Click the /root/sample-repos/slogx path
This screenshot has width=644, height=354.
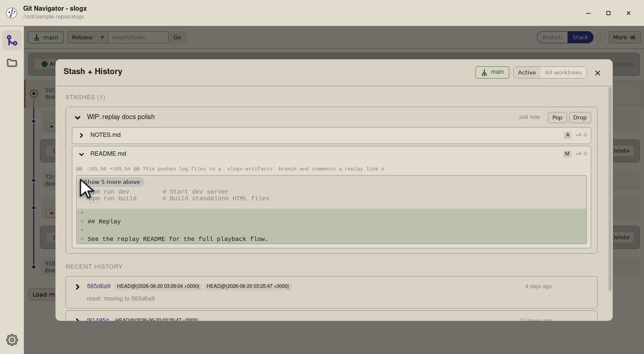pos(54,17)
